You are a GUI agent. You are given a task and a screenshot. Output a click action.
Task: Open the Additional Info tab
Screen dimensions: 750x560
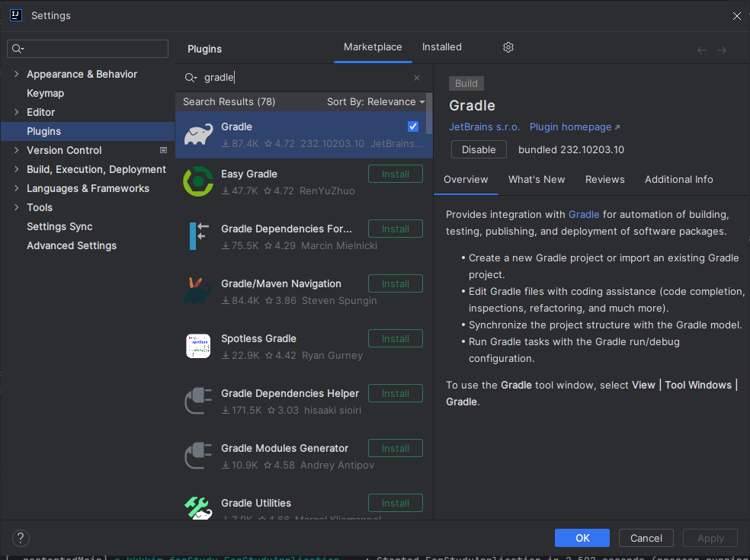pos(678,179)
